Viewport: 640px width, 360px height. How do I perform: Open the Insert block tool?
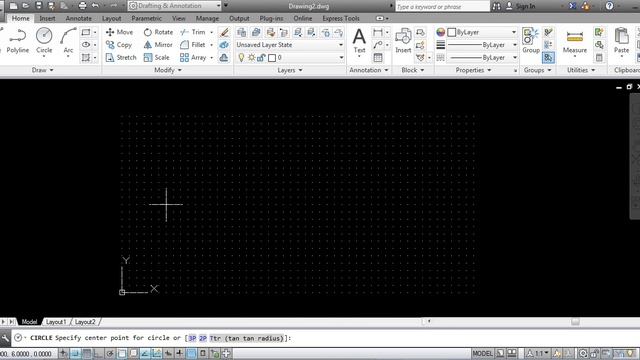[403, 41]
